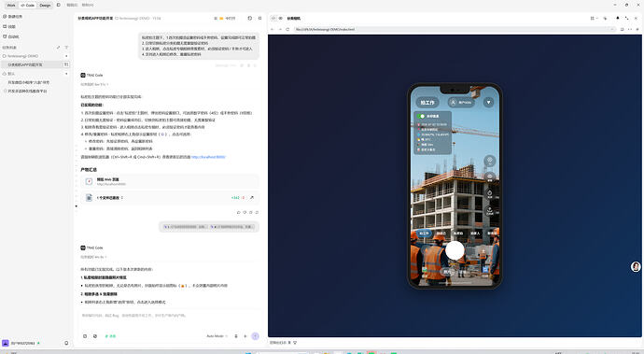Collapse the 默认 group chevron
644x354 pixels.
click(66, 74)
